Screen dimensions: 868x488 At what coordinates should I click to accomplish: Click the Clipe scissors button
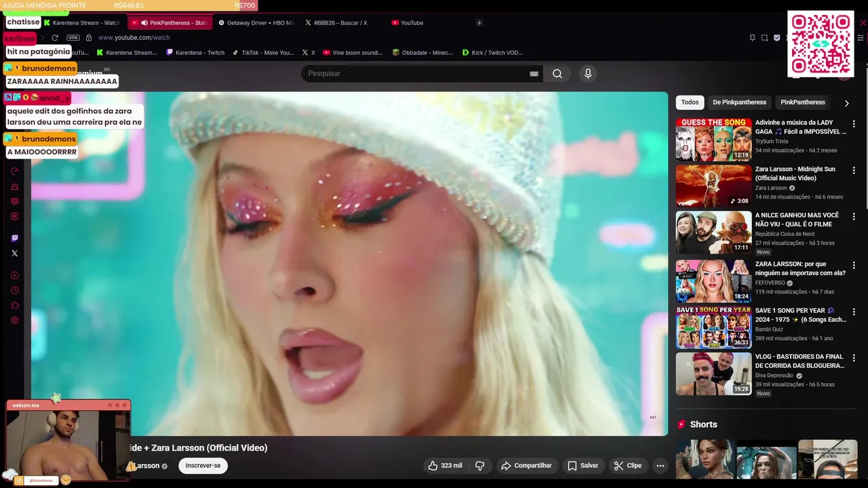tap(628, 466)
